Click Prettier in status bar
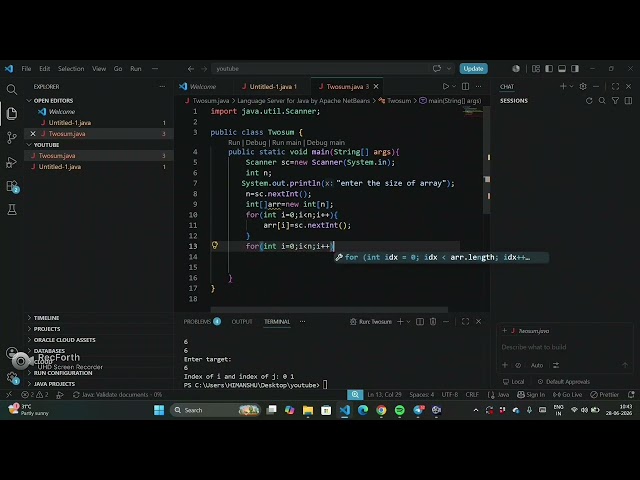 coord(604,394)
